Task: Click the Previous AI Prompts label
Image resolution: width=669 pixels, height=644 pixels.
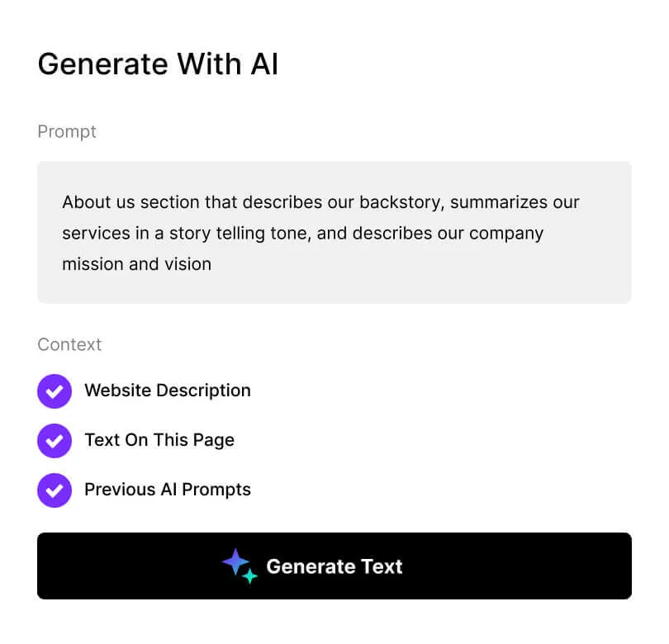Action: point(167,490)
